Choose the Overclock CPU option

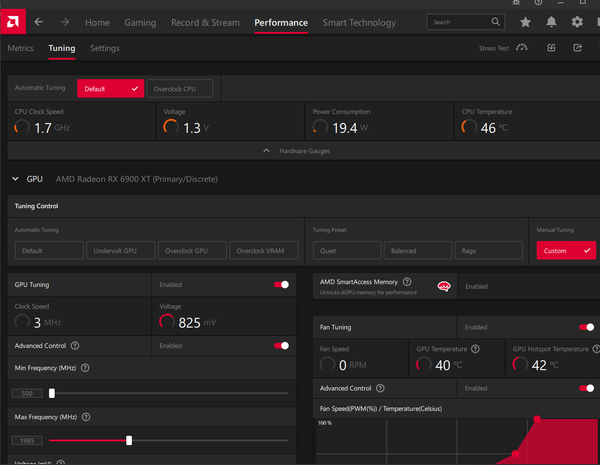click(180, 89)
